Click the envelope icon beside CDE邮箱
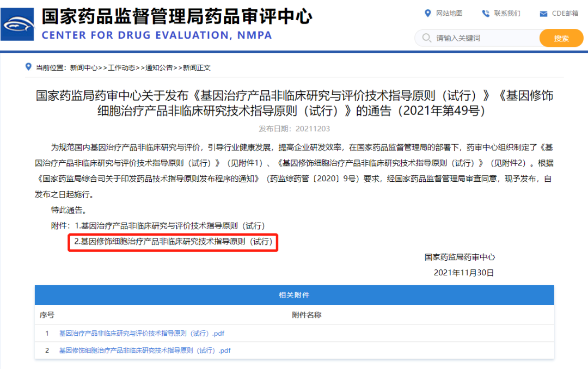 pyautogui.click(x=543, y=14)
